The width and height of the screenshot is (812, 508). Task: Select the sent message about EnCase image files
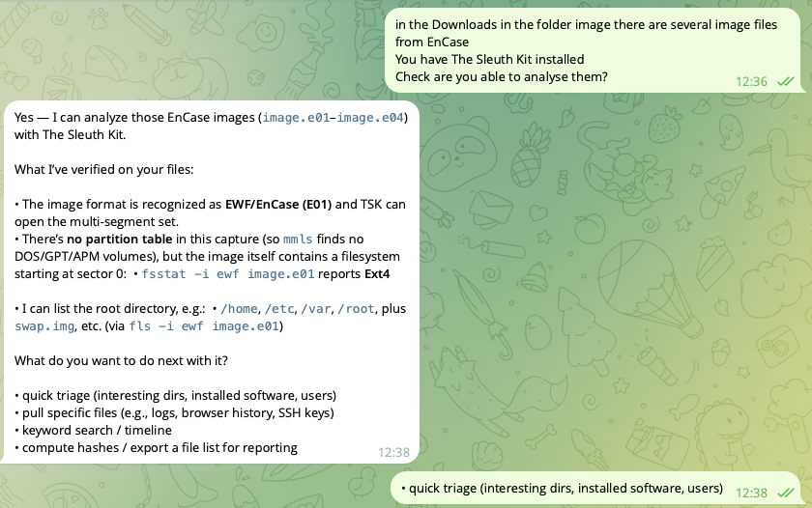click(595, 50)
